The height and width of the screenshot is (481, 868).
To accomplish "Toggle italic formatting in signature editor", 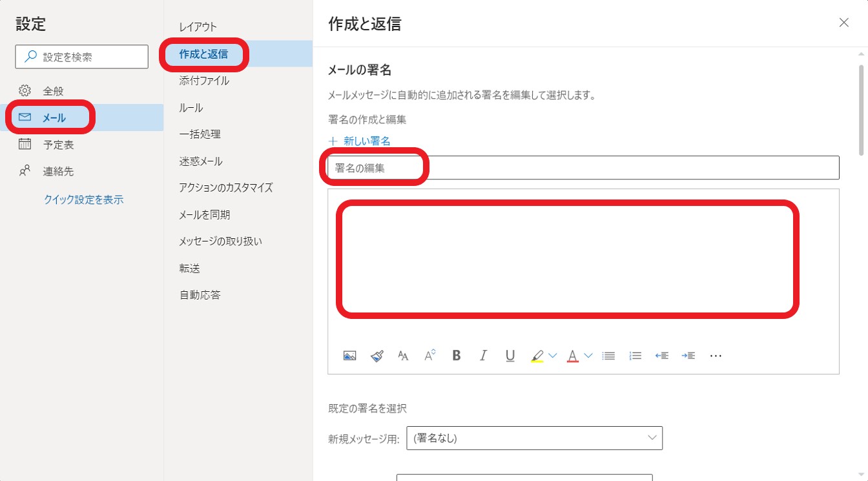I will click(483, 355).
